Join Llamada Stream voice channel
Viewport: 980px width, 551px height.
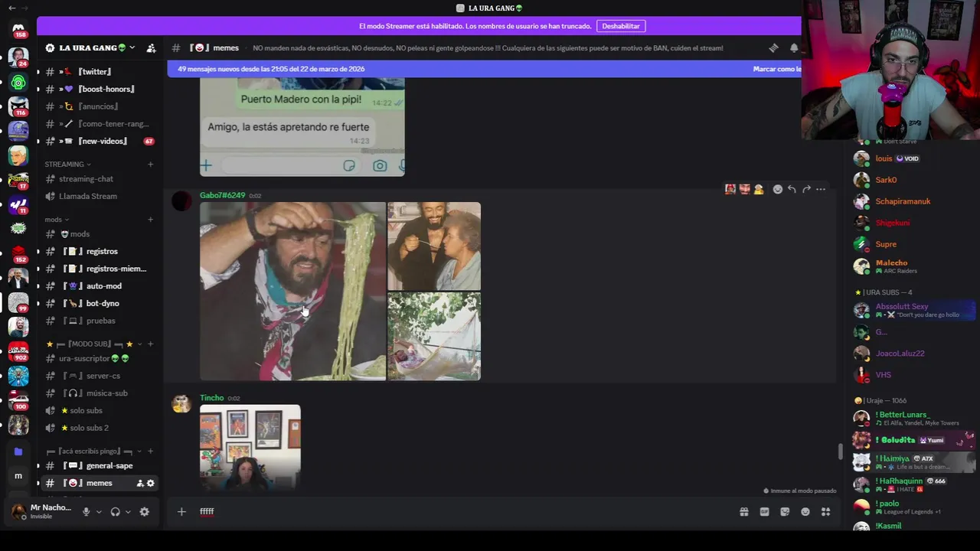pyautogui.click(x=100, y=196)
